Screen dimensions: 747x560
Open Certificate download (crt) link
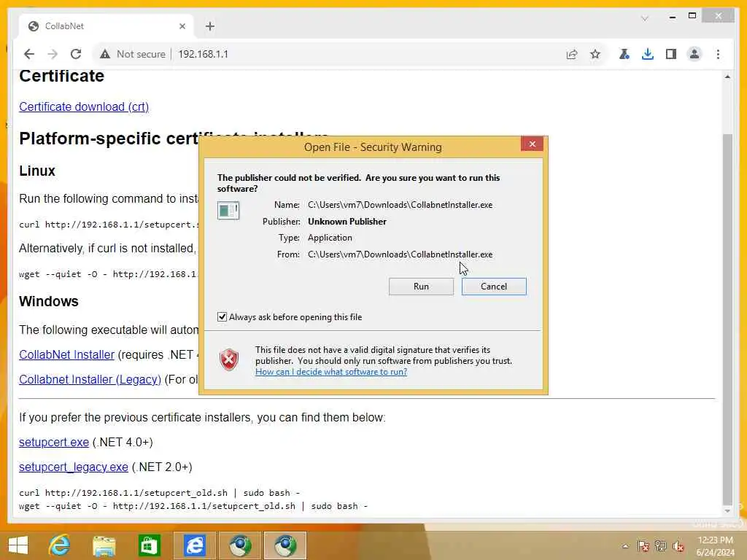point(84,106)
